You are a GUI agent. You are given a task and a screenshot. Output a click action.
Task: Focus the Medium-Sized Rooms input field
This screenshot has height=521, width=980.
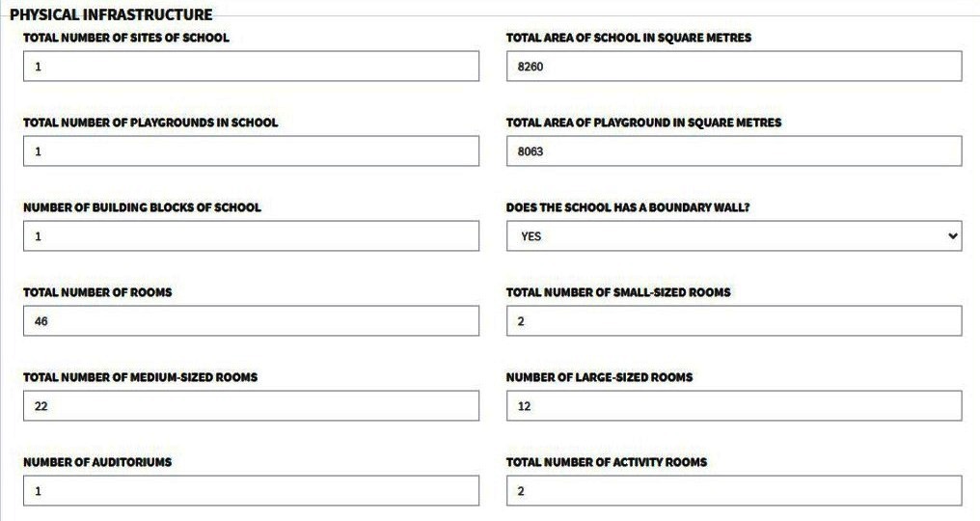251,406
